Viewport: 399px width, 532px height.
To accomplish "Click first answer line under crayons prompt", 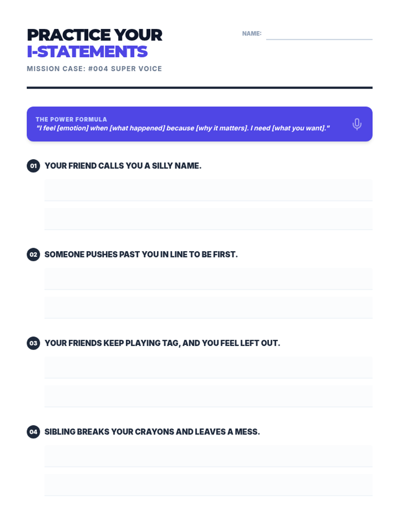I will coord(208,457).
